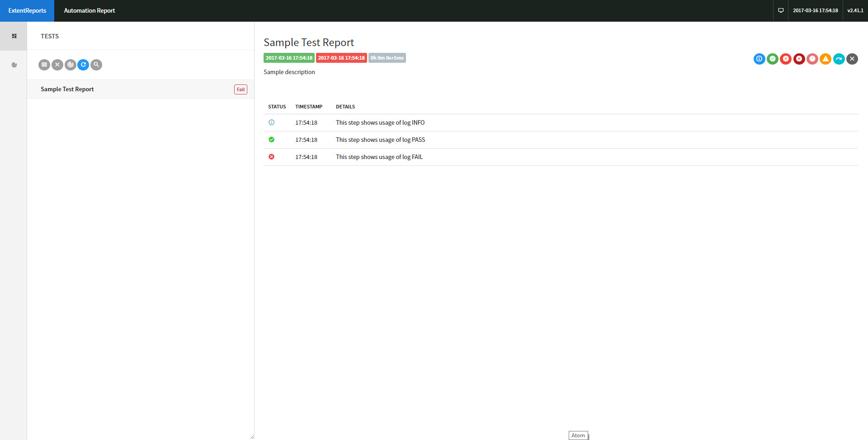This screenshot has height=440, width=868.
Task: Click the Fail status badge
Action: [x=241, y=89]
